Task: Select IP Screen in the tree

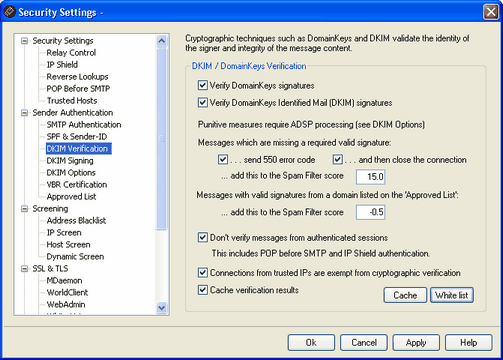Action: (x=64, y=233)
